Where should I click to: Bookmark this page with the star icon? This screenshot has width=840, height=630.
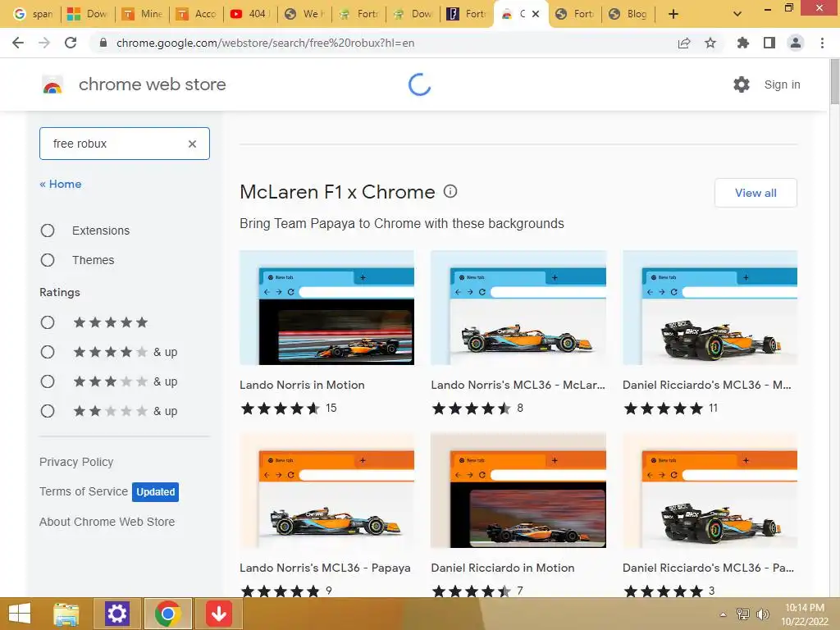(x=710, y=43)
